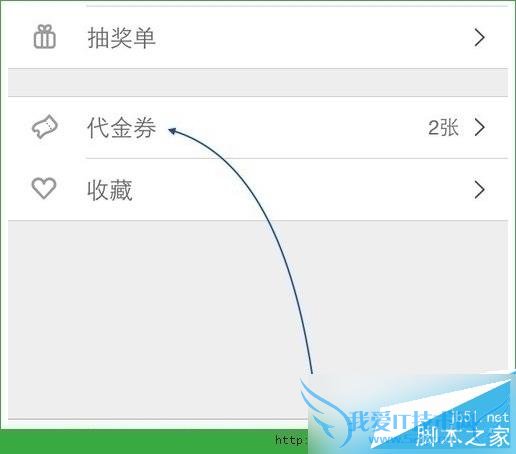Screen dimensions: 516x454
Task: Click the green bar at the bottom
Action: 154,441
